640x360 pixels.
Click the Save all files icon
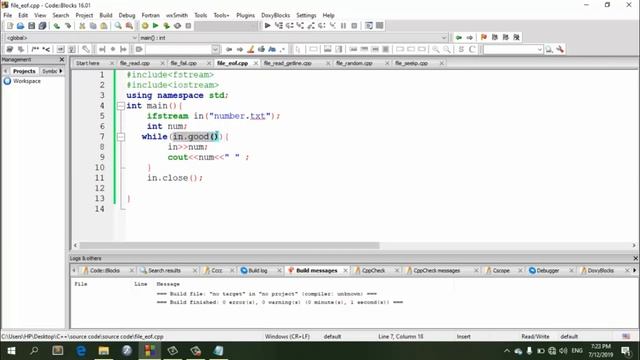[42, 26]
